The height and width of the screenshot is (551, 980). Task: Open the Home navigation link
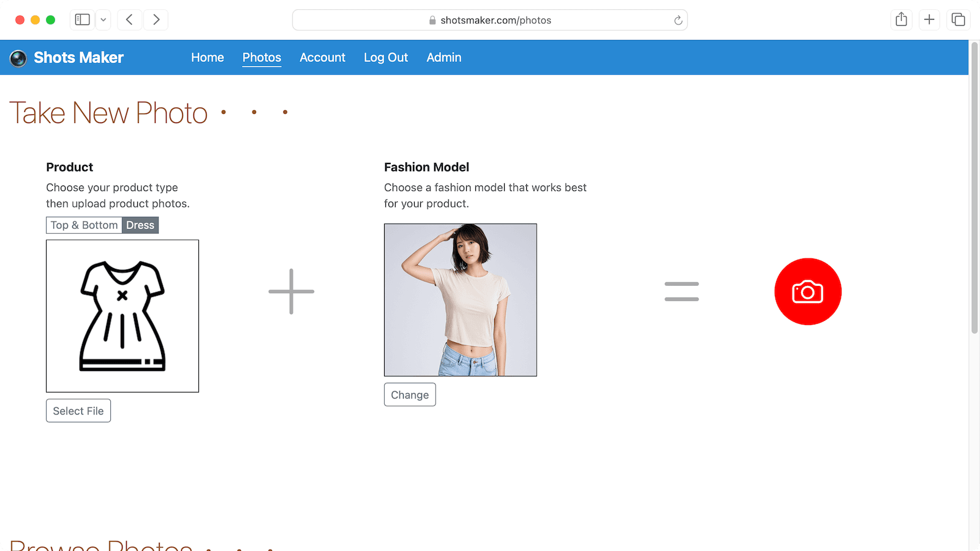click(x=207, y=58)
